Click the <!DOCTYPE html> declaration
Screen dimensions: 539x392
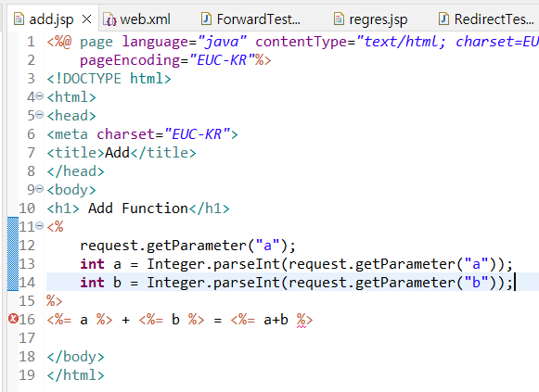(109, 79)
